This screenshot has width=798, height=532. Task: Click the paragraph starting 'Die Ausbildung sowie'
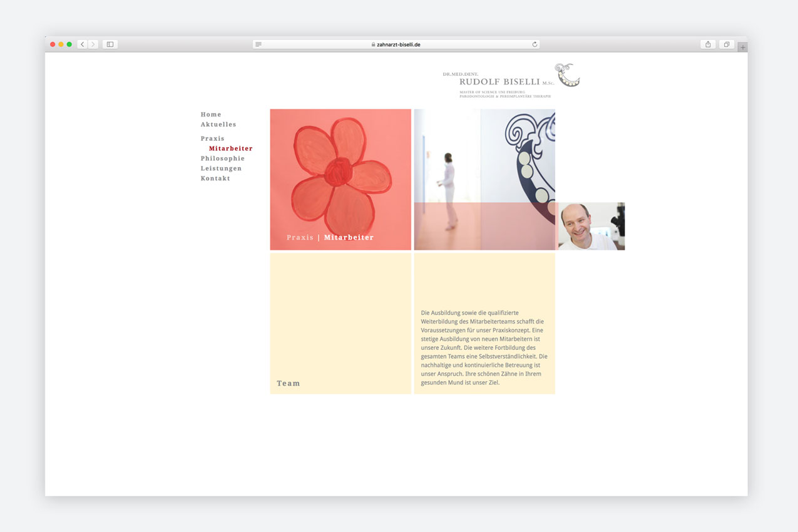tap(484, 347)
